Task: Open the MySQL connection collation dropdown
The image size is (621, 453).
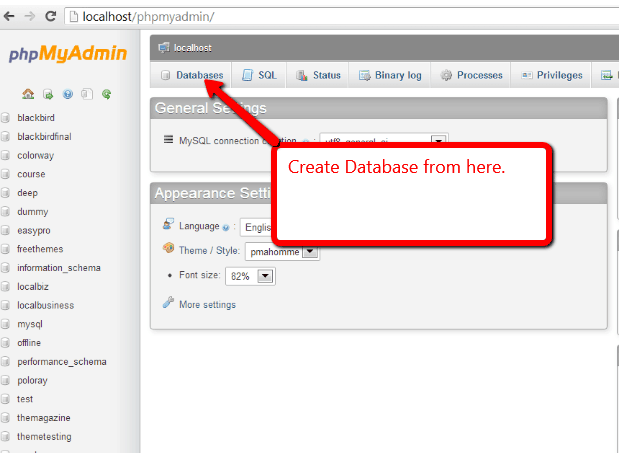Action: pyautogui.click(x=383, y=140)
